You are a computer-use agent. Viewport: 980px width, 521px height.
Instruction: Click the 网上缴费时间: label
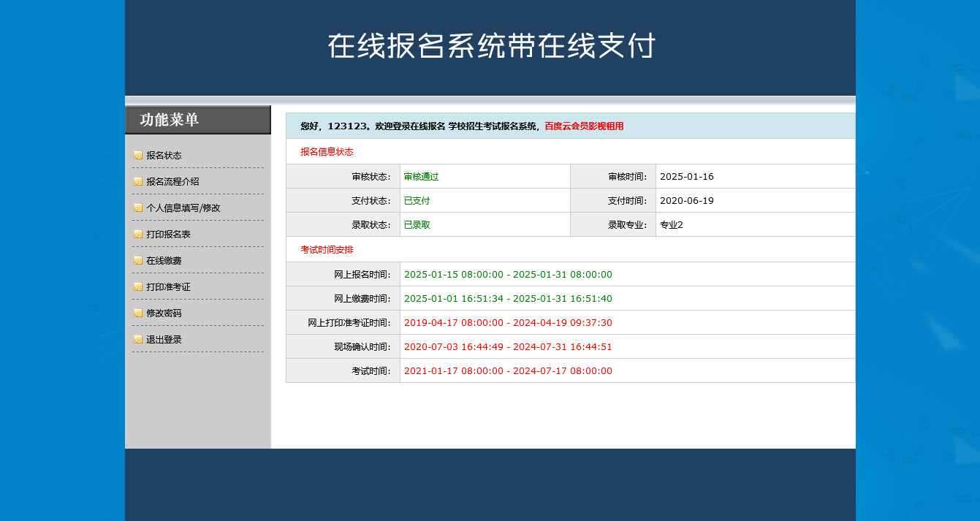pos(362,299)
